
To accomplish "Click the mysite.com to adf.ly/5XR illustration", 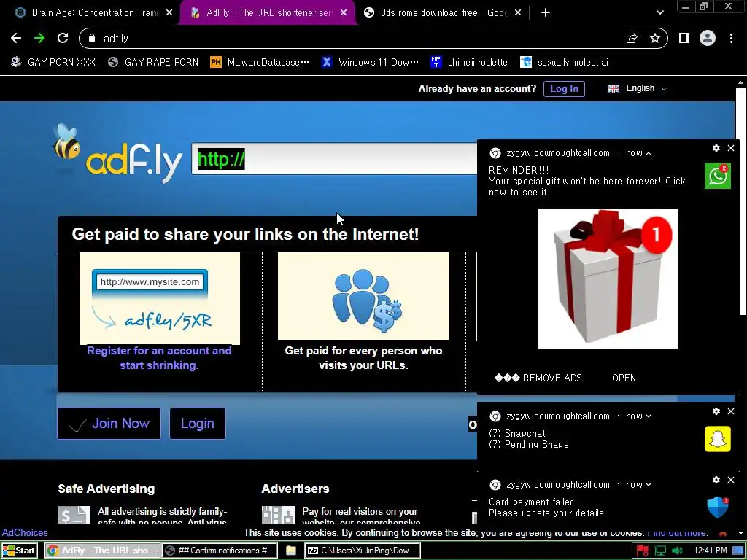I will point(160,298).
